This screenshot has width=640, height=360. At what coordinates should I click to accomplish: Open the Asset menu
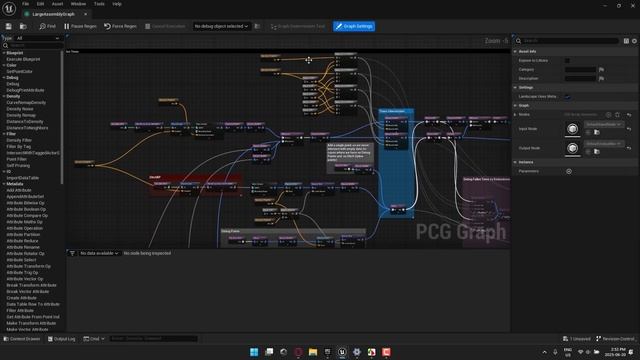click(57, 4)
